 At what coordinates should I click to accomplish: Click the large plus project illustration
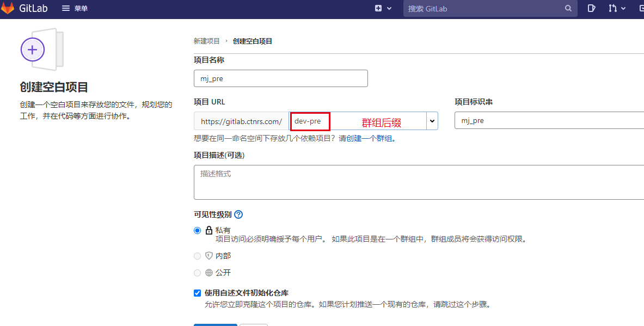42,50
